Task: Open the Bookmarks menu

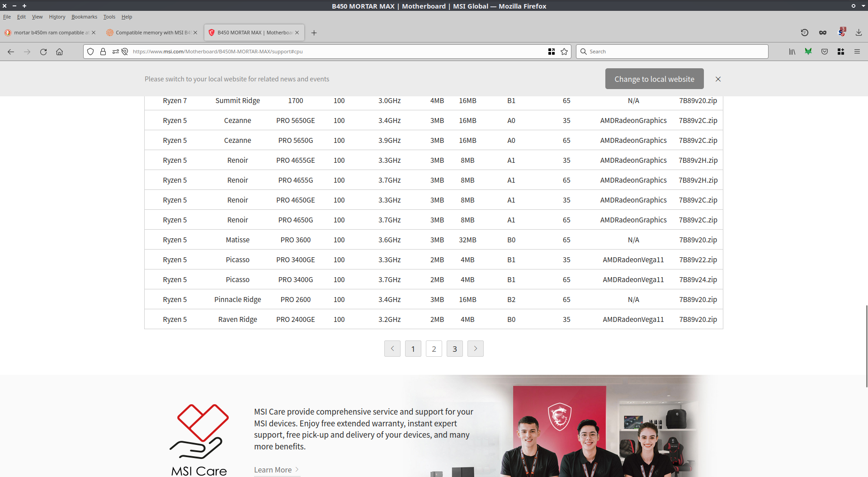Action: [x=84, y=17]
